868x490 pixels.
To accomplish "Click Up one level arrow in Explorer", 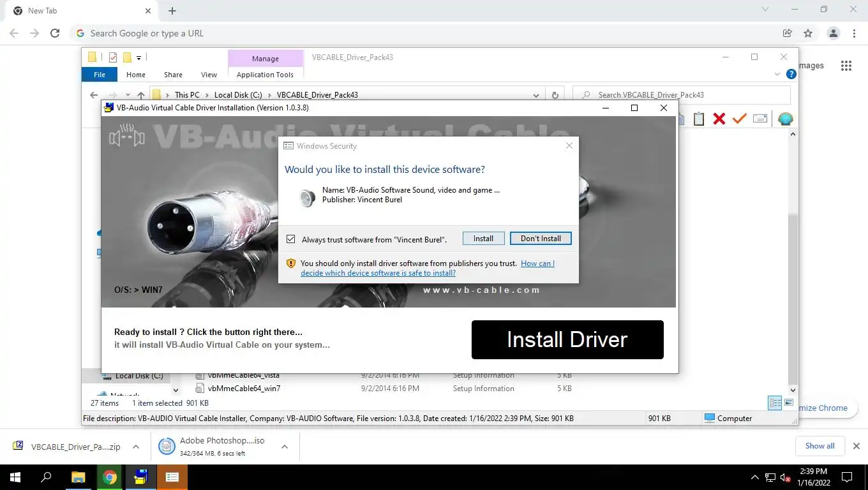I will coord(141,95).
